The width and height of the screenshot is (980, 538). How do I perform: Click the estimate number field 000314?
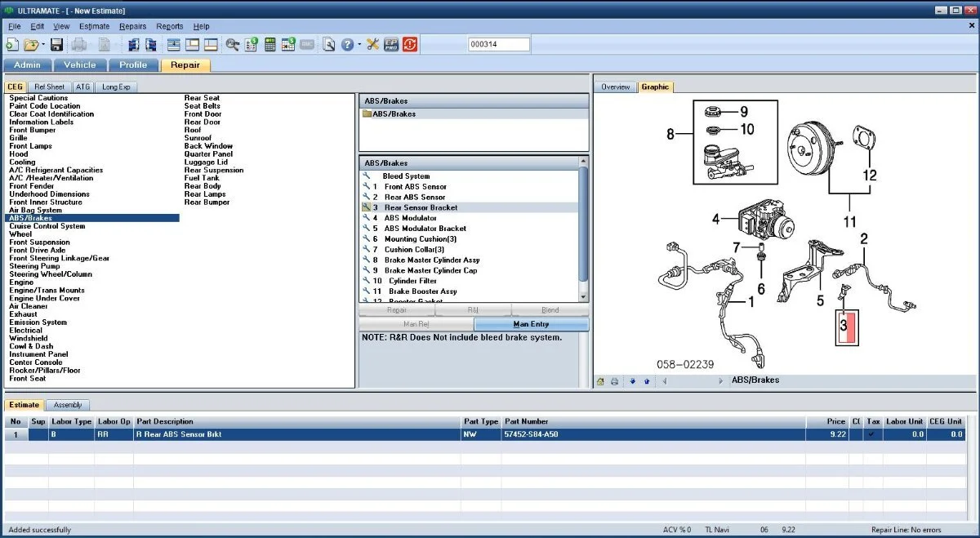[x=498, y=45]
